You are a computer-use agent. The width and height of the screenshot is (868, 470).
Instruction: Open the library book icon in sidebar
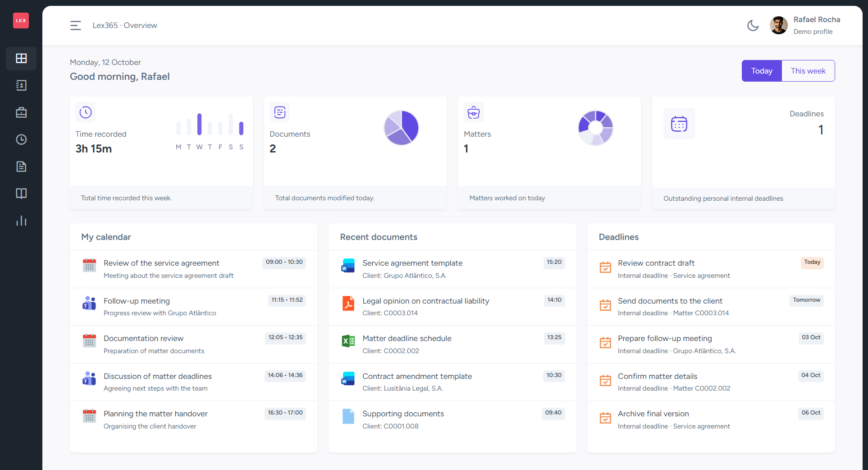tap(21, 194)
